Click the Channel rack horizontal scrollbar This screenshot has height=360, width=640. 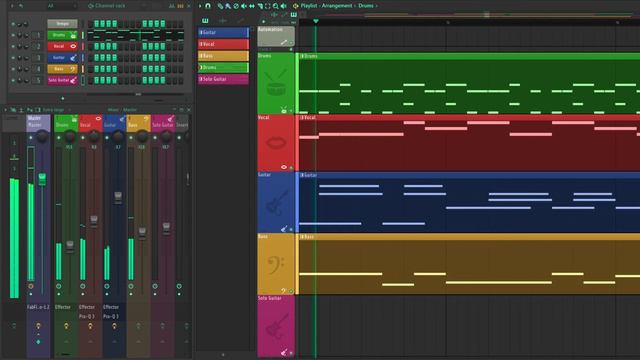pyautogui.click(x=138, y=94)
